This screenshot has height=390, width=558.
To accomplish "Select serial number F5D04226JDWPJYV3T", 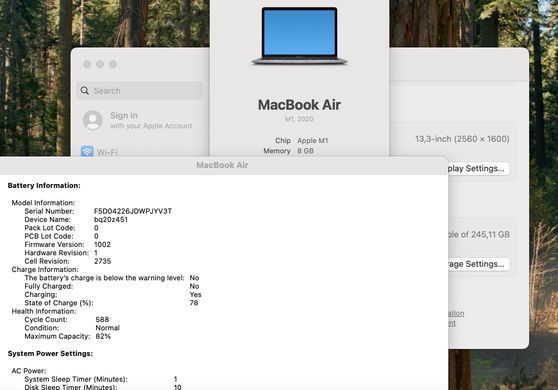I will tap(133, 211).
